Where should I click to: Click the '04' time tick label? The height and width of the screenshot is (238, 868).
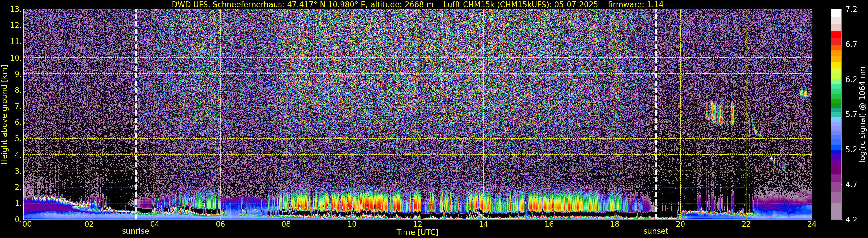(155, 224)
